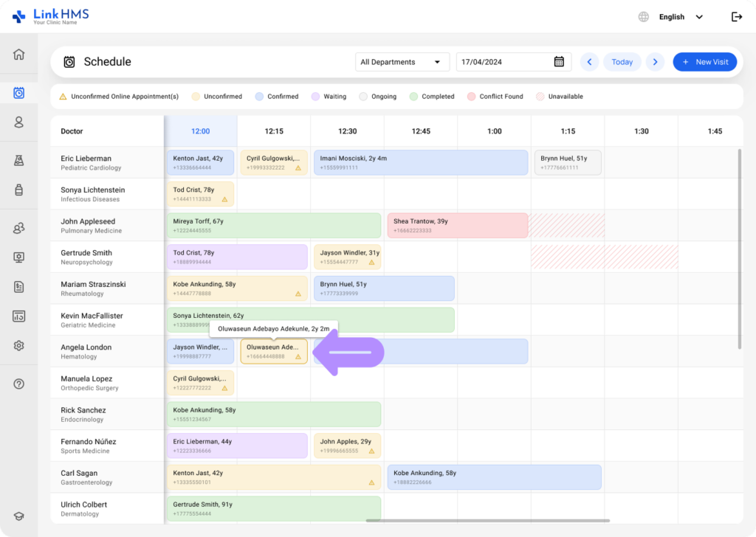Click warning icon on John Apples appointment
Viewport: 756px width, 537px height.
pos(372,451)
